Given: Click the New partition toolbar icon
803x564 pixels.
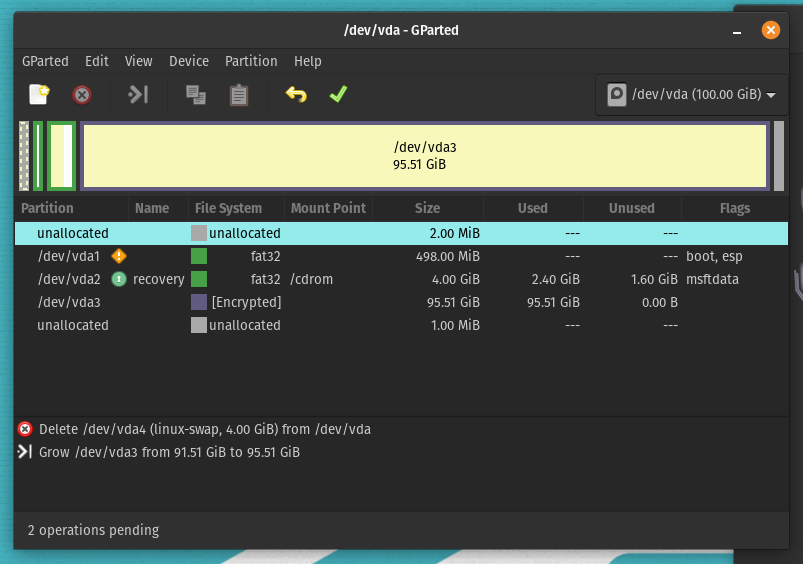Looking at the screenshot, I should [x=39, y=95].
